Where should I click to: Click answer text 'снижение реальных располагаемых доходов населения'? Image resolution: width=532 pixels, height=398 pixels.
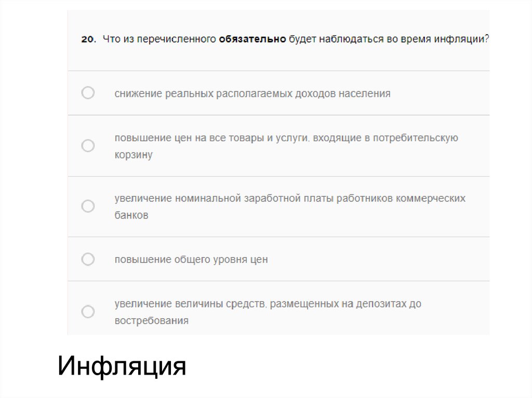(x=252, y=94)
